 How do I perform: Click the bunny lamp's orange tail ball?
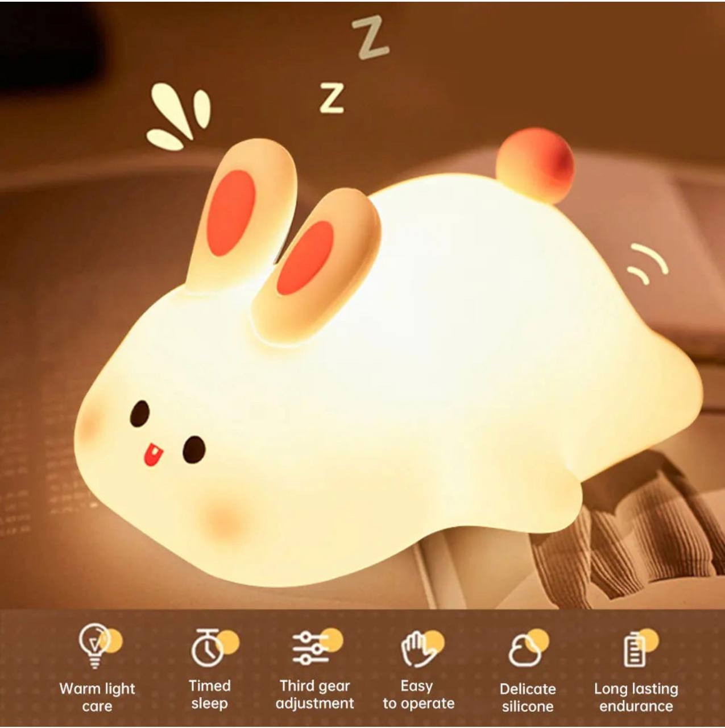535,165
